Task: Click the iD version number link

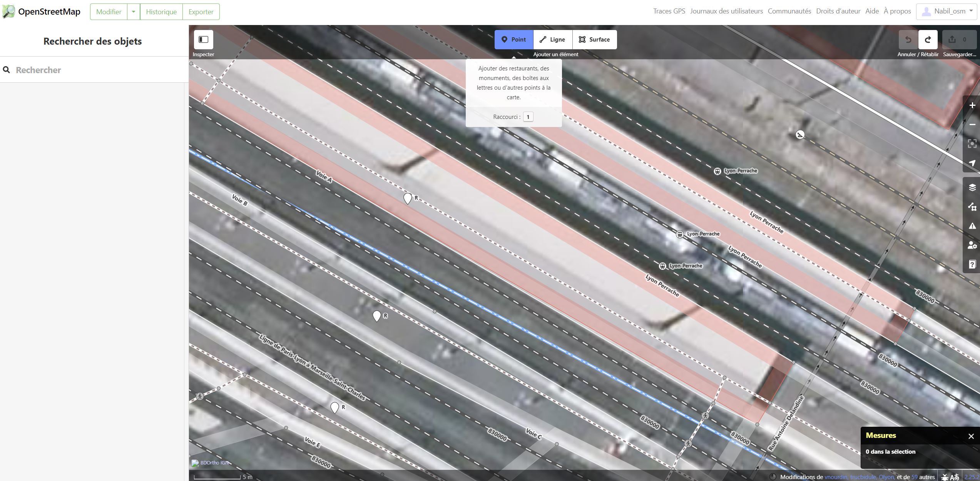Action: [x=972, y=477]
